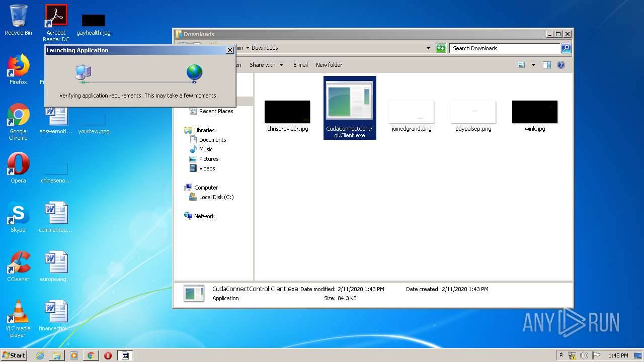Viewport: 644px width, 362px height.
Task: Open the views options dropdown arrow
Action: [533, 65]
